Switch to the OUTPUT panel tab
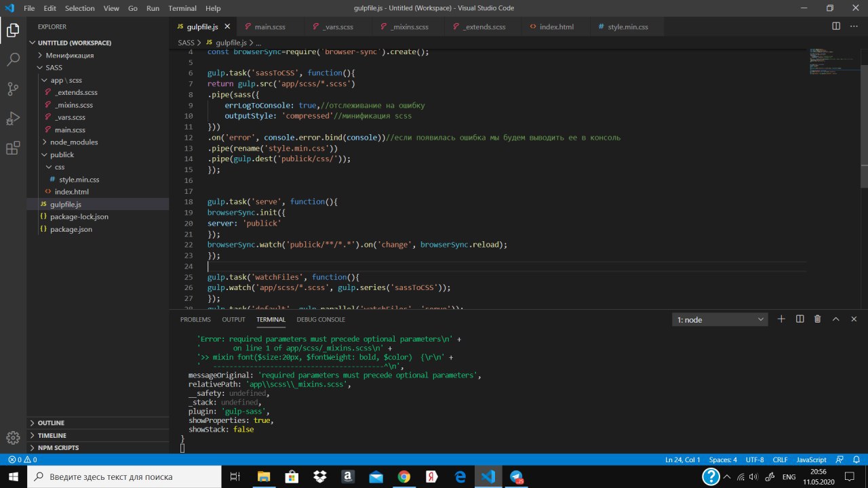Screen dimensions: 868x488 pos(233,319)
